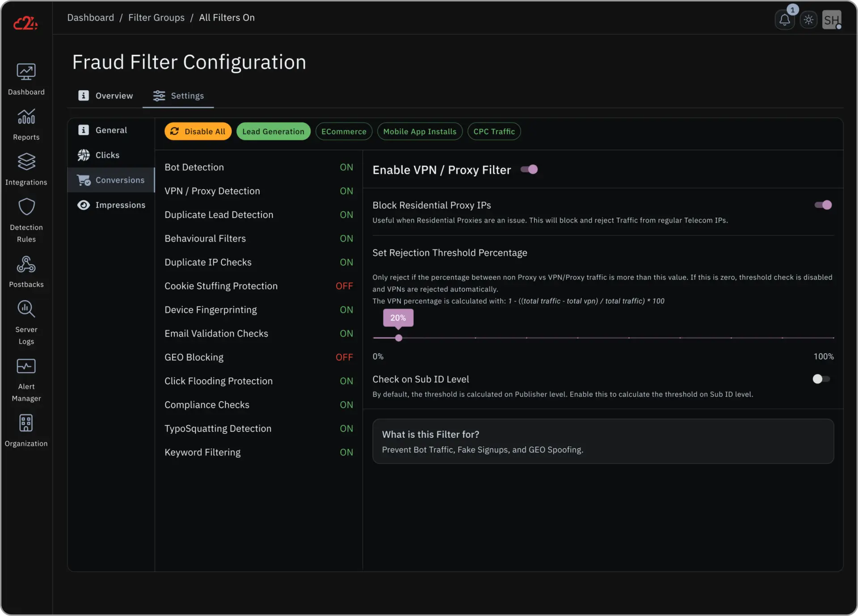Select the Clicks settings section
Screen dimensions: 858x616
107,155
